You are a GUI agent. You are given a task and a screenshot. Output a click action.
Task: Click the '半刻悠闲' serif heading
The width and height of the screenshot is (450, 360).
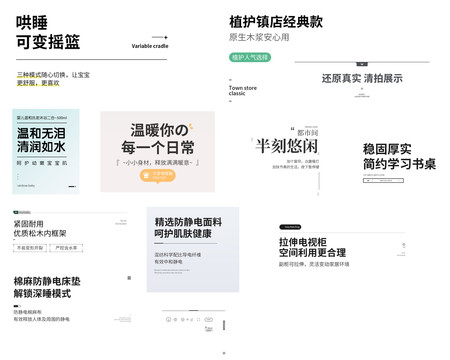coord(286,146)
